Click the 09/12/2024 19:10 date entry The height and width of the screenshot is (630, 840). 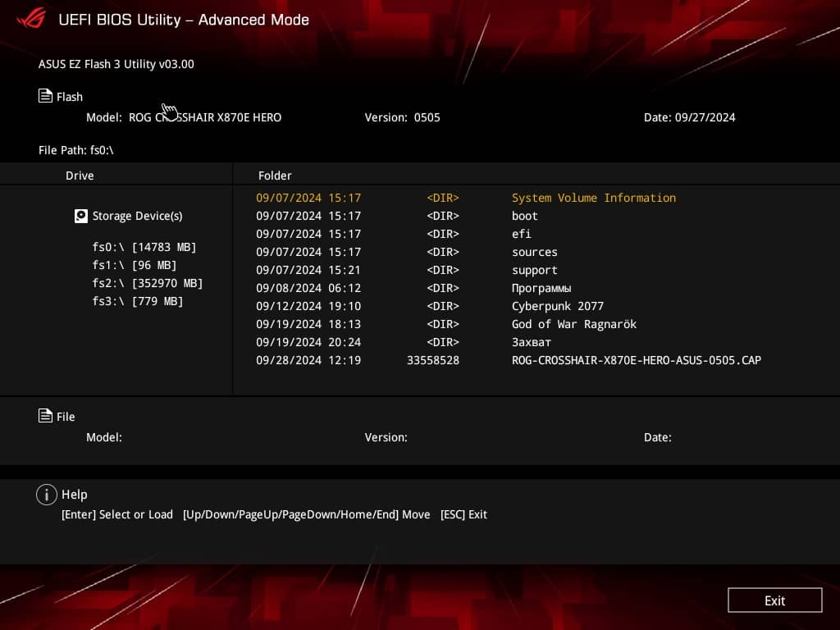point(308,306)
